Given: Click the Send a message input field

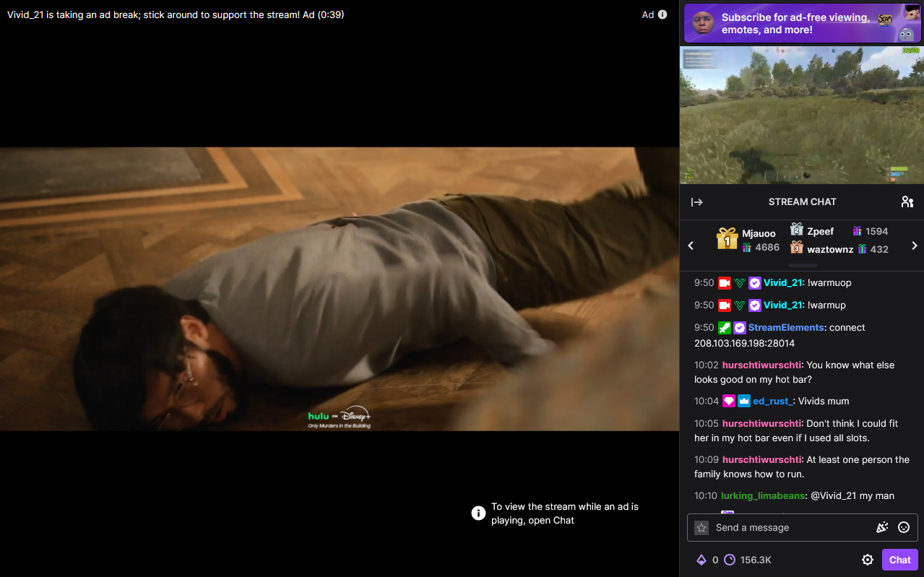Looking at the screenshot, I should click(x=787, y=527).
